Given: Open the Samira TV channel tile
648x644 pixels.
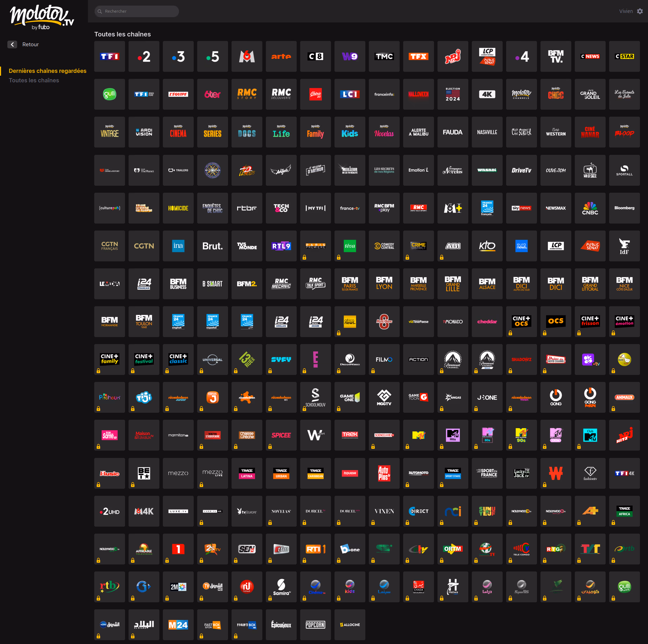Looking at the screenshot, I should pyautogui.click(x=281, y=587).
